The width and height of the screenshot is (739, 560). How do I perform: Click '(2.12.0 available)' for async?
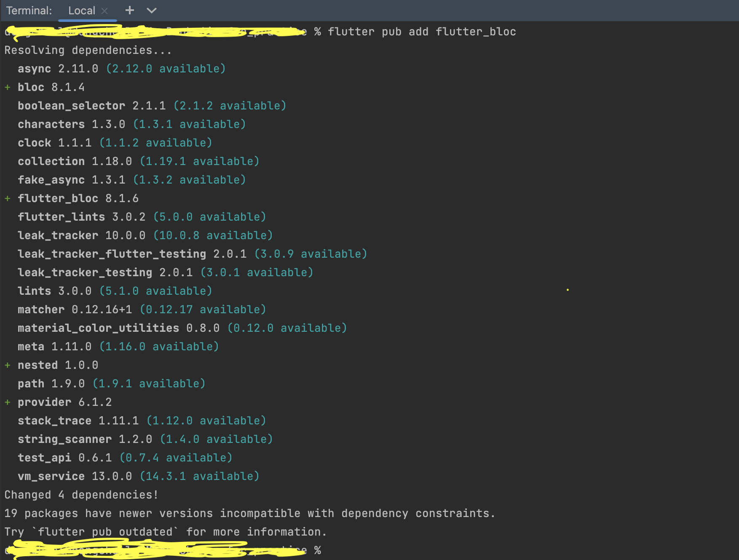click(166, 69)
